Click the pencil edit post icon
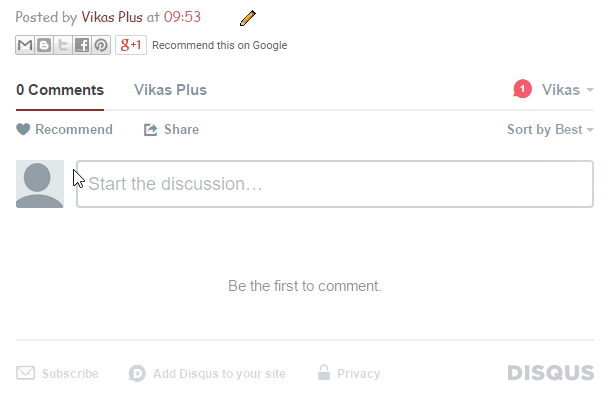The width and height of the screenshot is (612, 406). pos(248,18)
